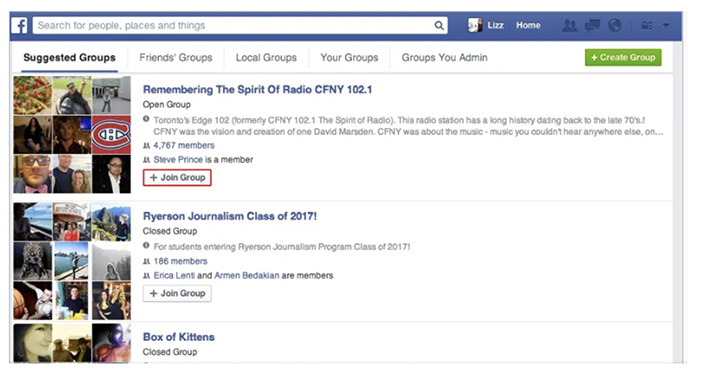
Task: Go to Home
Action: 528,25
